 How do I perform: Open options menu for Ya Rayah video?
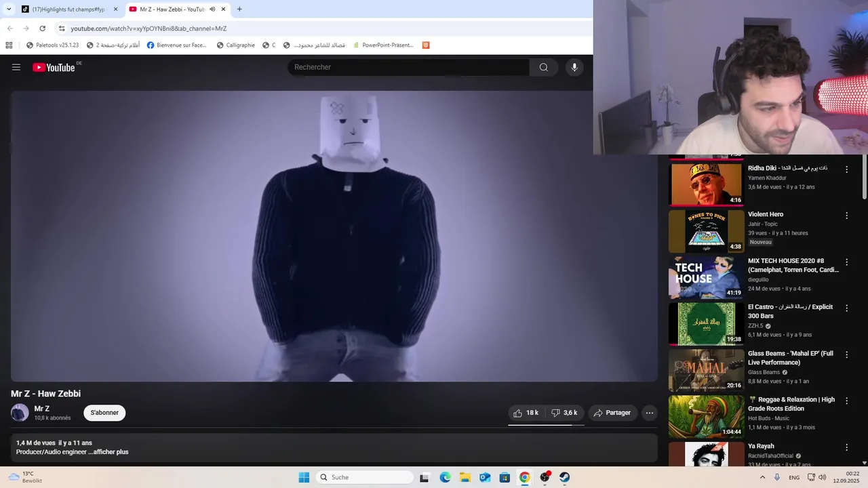pyautogui.click(x=846, y=447)
